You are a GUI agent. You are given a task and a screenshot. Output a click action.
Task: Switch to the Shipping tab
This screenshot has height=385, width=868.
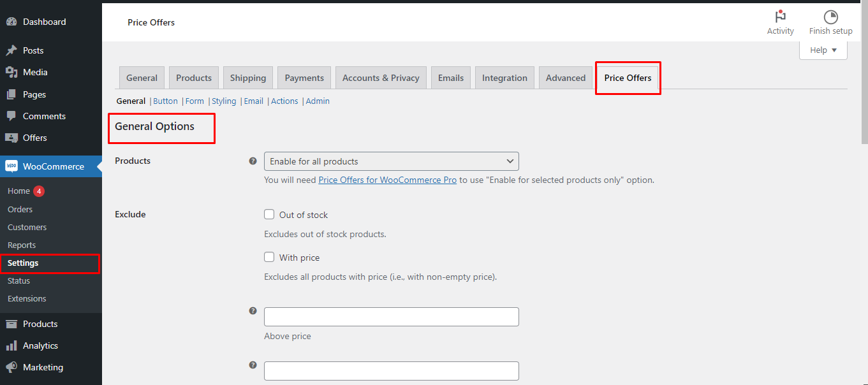pos(248,78)
